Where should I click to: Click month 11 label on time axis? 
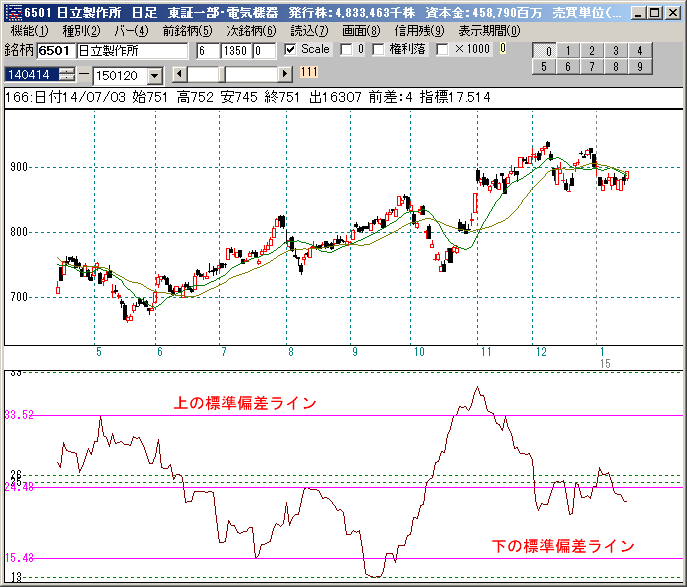486,352
